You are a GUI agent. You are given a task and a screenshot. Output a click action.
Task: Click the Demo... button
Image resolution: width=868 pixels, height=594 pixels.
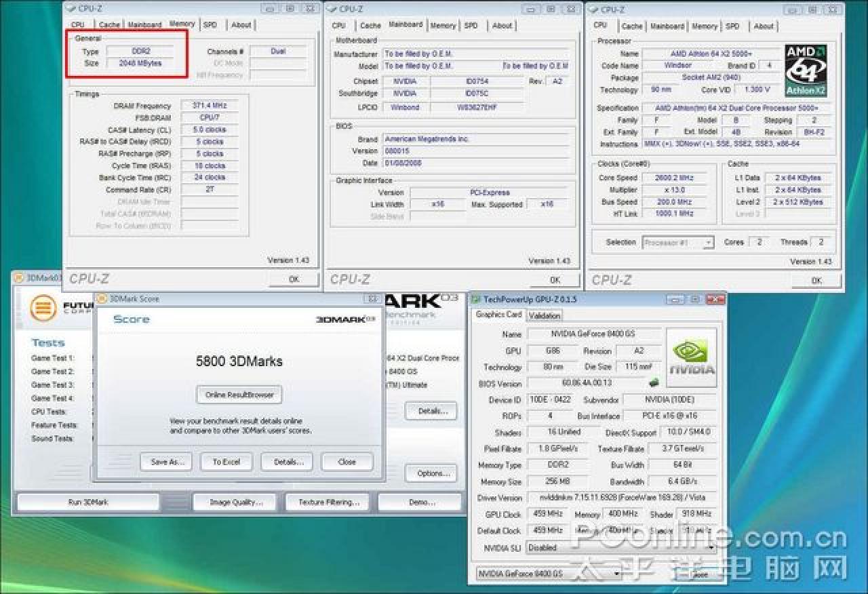[420, 502]
